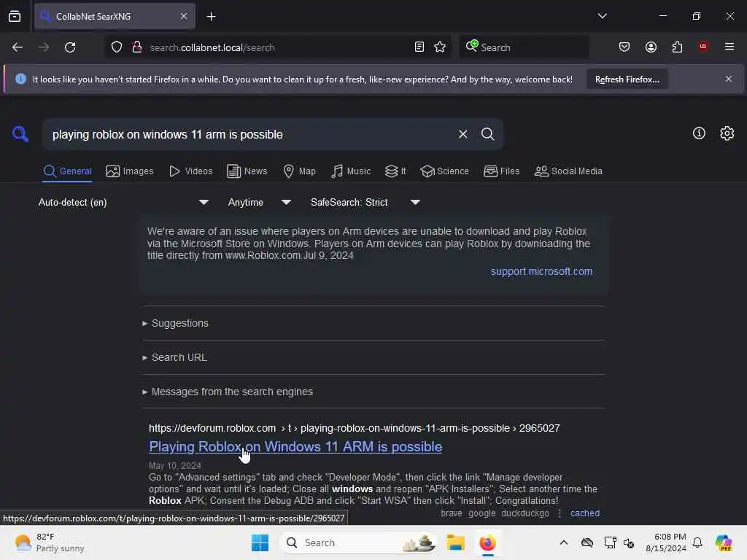Viewport: 747px width, 560px height.
Task: Click the SearXNG logo magnifier
Action: coord(20,134)
